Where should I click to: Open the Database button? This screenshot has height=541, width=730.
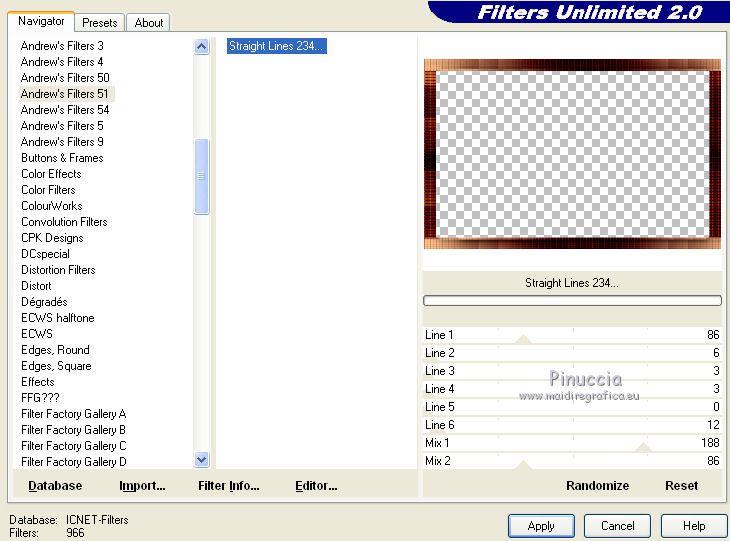tap(55, 486)
